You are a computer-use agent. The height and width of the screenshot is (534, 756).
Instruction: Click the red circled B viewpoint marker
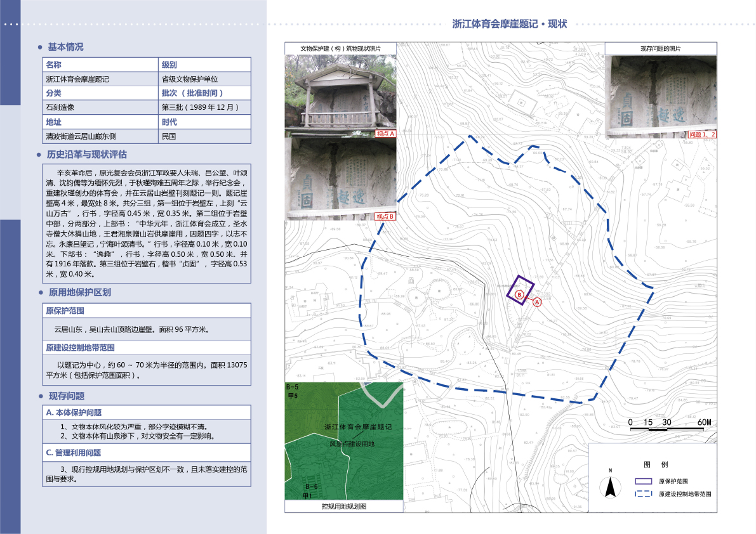click(x=520, y=295)
